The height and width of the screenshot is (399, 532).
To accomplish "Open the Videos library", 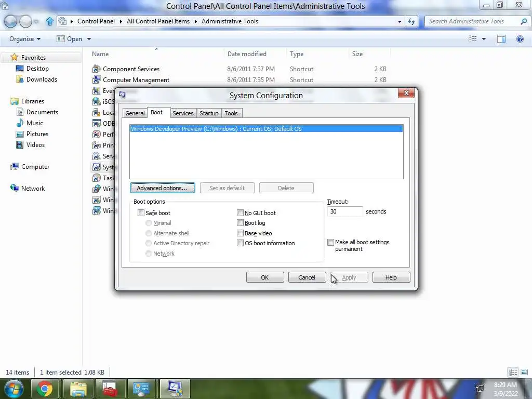I will click(x=35, y=144).
